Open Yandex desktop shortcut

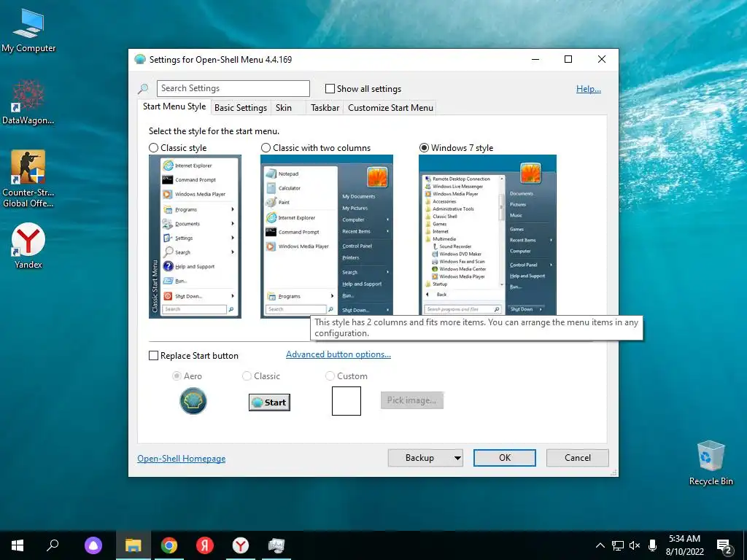point(28,246)
